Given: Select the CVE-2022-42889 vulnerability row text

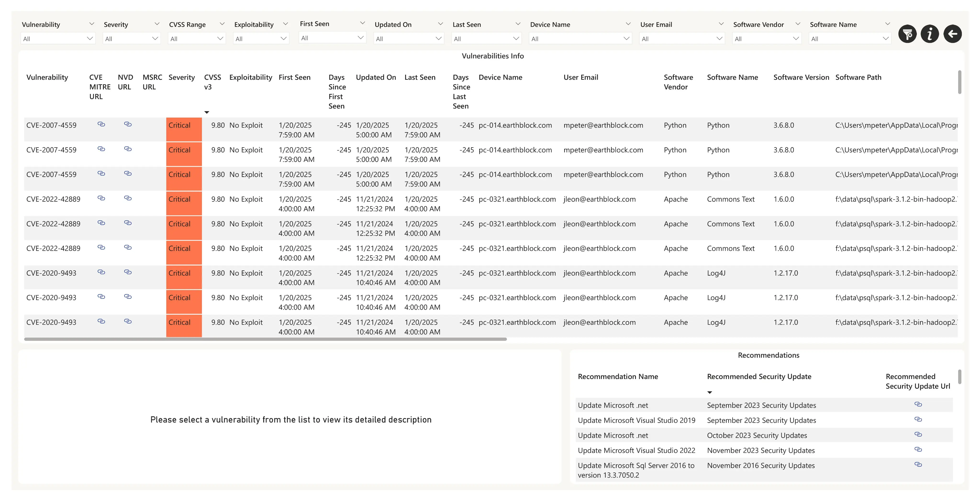Looking at the screenshot, I should [x=53, y=199].
